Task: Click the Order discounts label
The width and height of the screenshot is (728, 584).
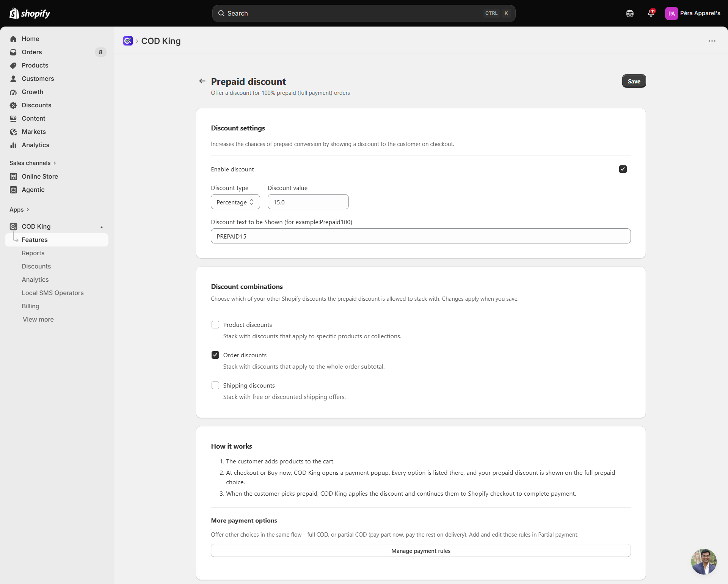Action: 245,355
